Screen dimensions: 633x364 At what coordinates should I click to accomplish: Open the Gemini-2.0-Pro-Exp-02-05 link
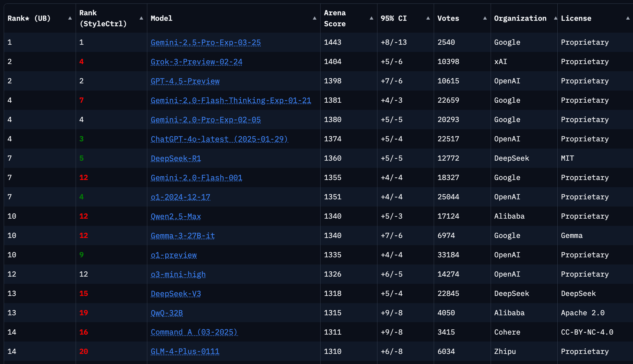click(206, 120)
